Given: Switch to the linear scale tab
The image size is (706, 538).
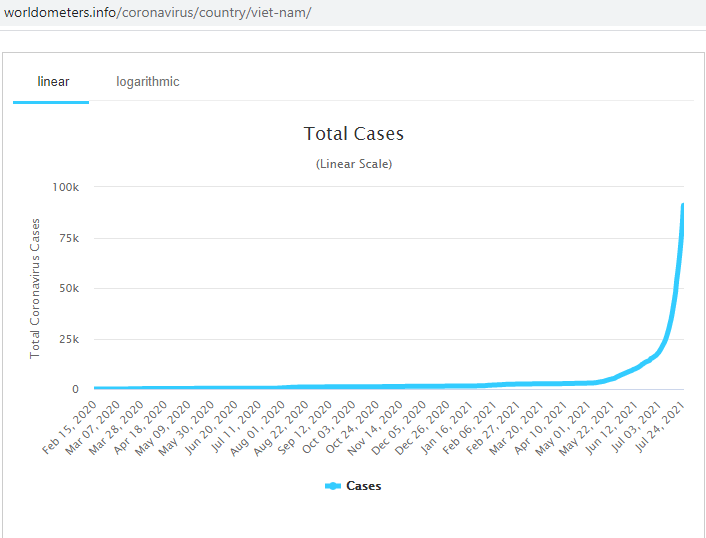Looking at the screenshot, I should (53, 82).
